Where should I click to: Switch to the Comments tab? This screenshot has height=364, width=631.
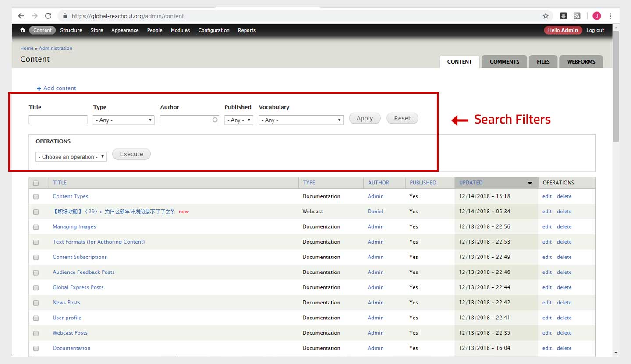pos(504,62)
